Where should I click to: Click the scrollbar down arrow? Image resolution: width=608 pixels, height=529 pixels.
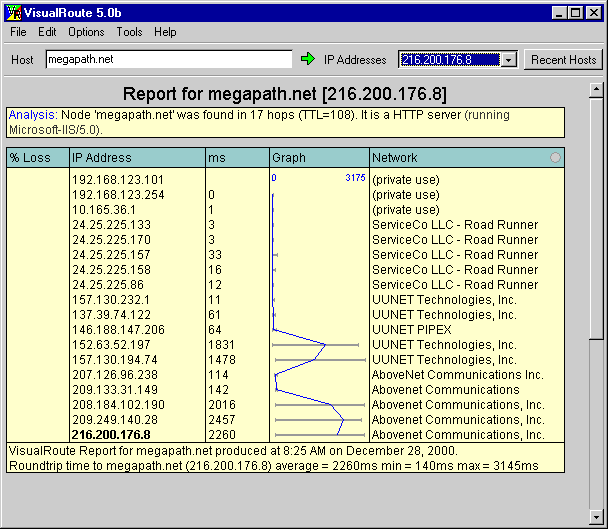tap(596, 517)
